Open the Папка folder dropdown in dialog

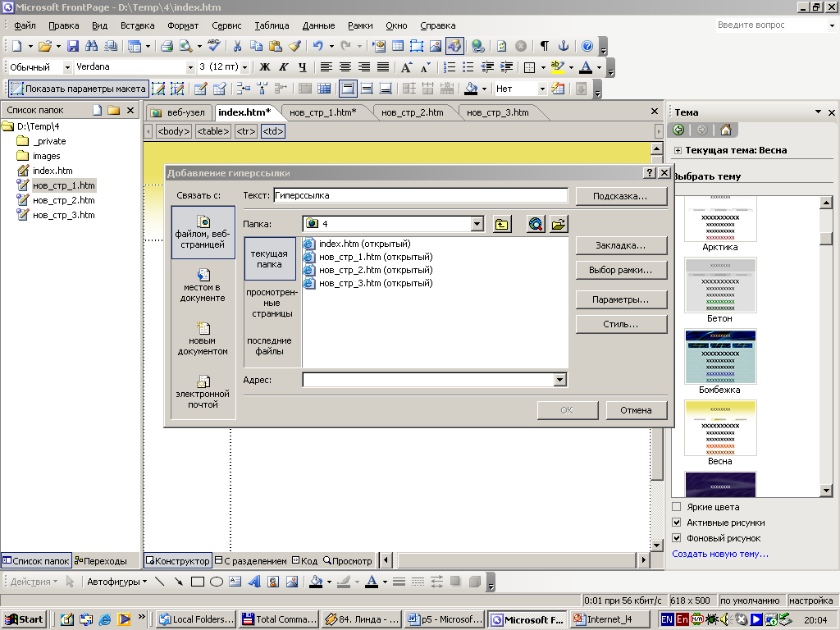[x=477, y=224]
